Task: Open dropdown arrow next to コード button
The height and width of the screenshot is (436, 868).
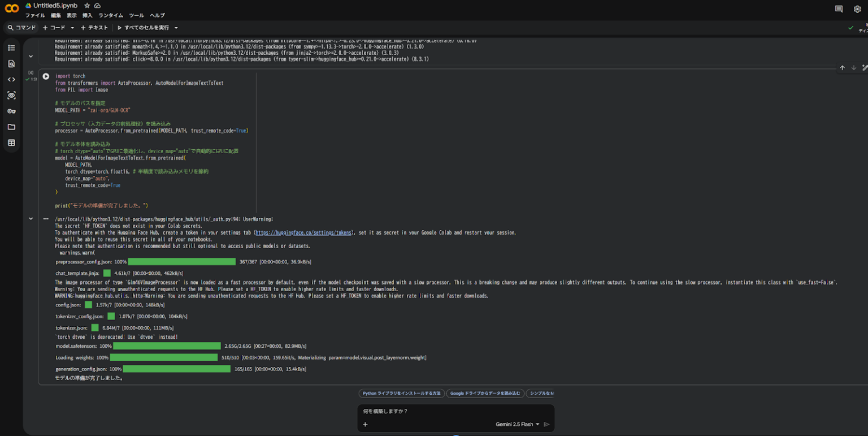Action: 72,28
